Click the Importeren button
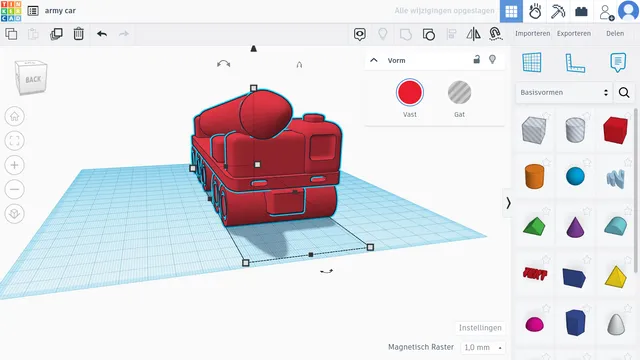Viewport: 640px width, 360px height. tap(532, 33)
